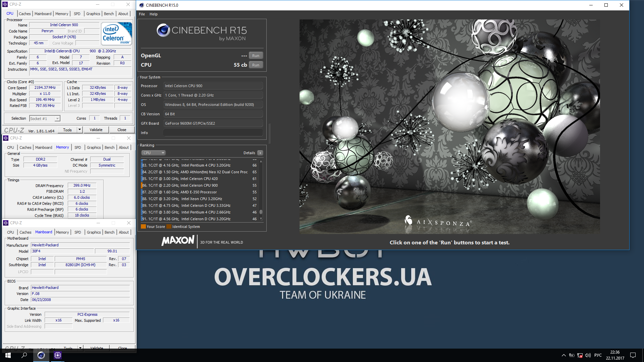Click the CPU-Z icon in top window title bar
644x362 pixels.
point(5,4)
